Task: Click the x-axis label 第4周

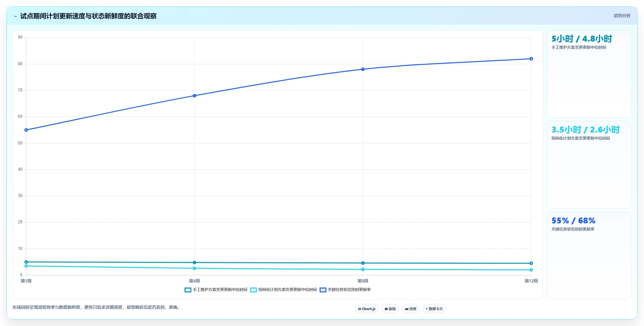Action: click(x=194, y=281)
